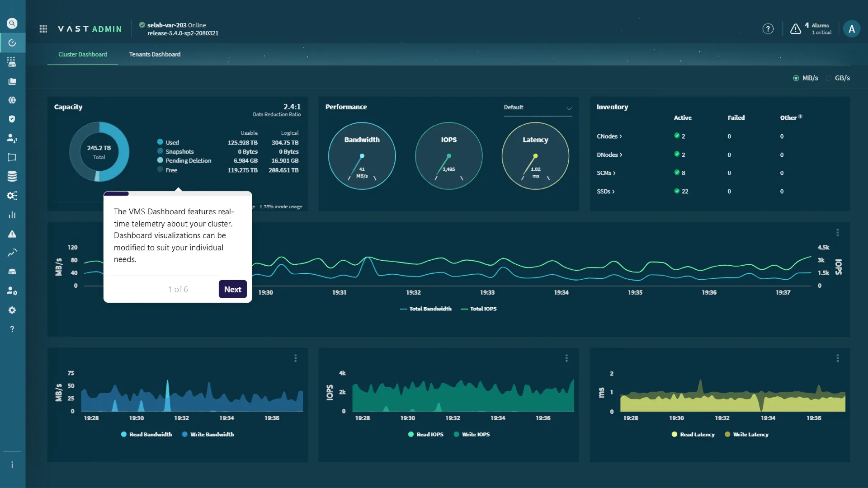The width and height of the screenshot is (868, 488).
Task: Open the alarms warning triangle in sidebar
Action: (12, 234)
